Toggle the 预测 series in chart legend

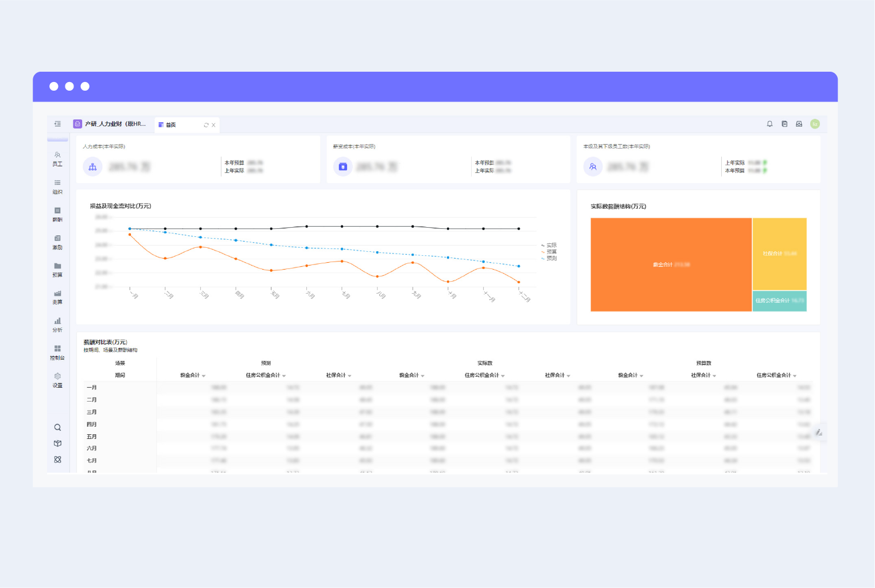click(549, 258)
